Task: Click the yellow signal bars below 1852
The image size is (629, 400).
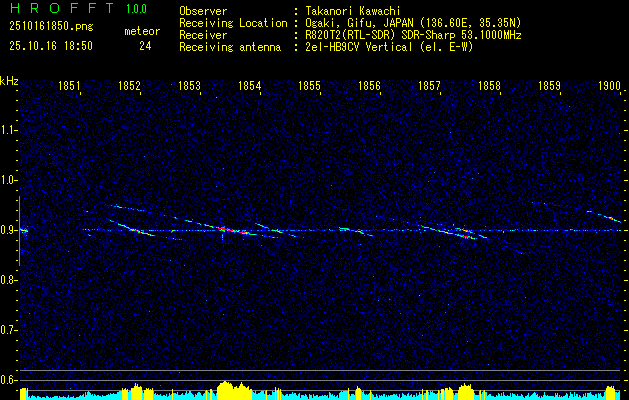Action: click(x=137, y=392)
